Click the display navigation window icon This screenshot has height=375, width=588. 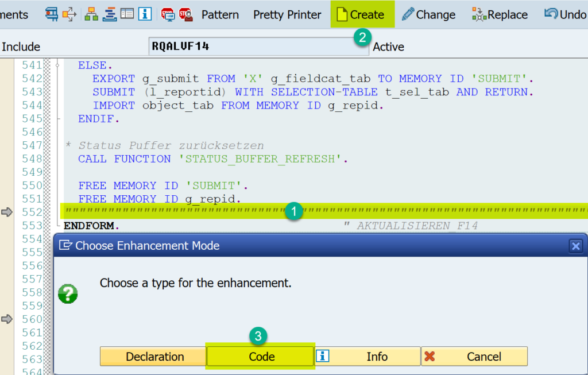tap(109, 14)
